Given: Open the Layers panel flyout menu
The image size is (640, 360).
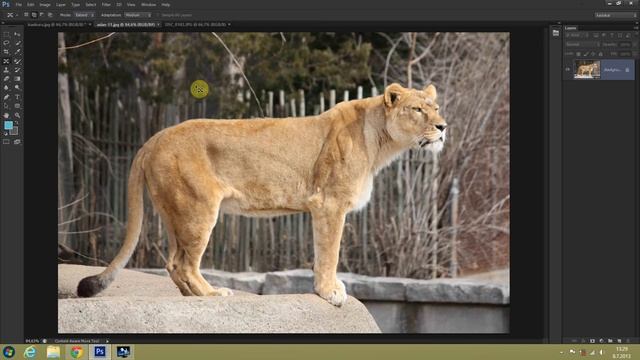Looking at the screenshot, I should coord(635,28).
